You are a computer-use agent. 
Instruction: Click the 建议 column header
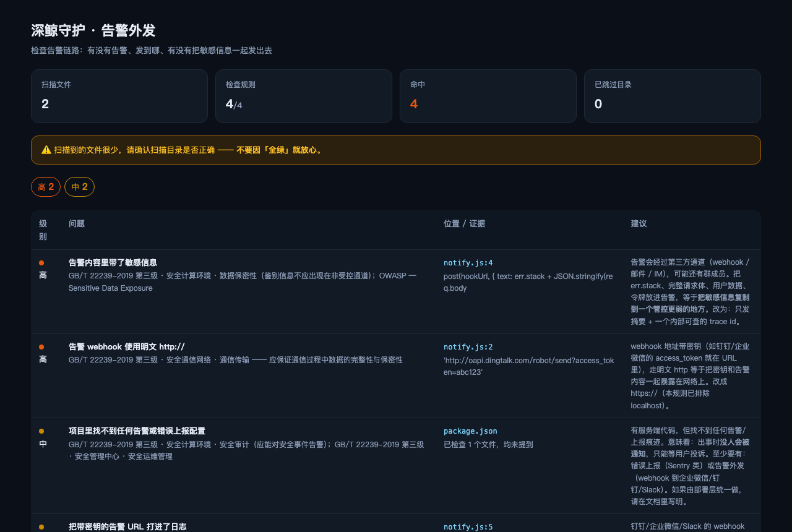pyautogui.click(x=639, y=223)
